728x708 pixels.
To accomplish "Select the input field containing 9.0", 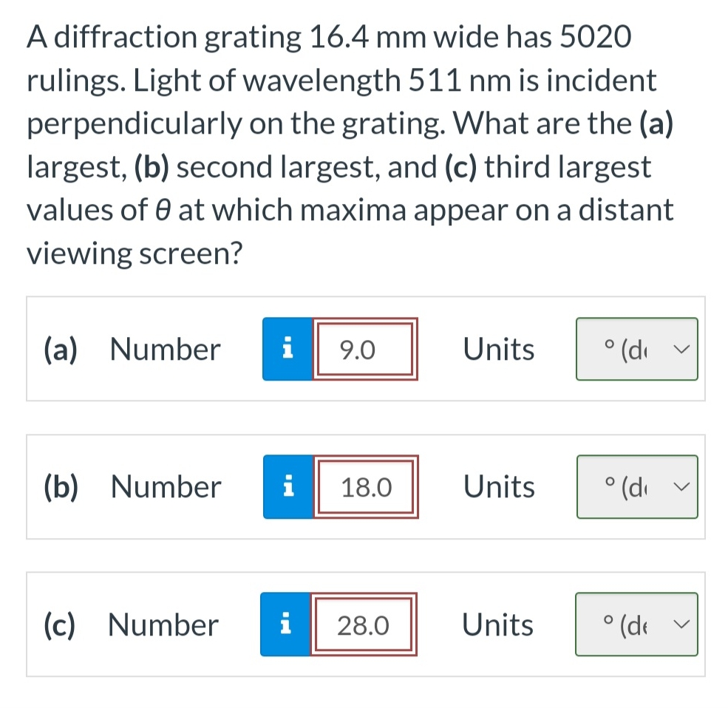I will 365,349.
